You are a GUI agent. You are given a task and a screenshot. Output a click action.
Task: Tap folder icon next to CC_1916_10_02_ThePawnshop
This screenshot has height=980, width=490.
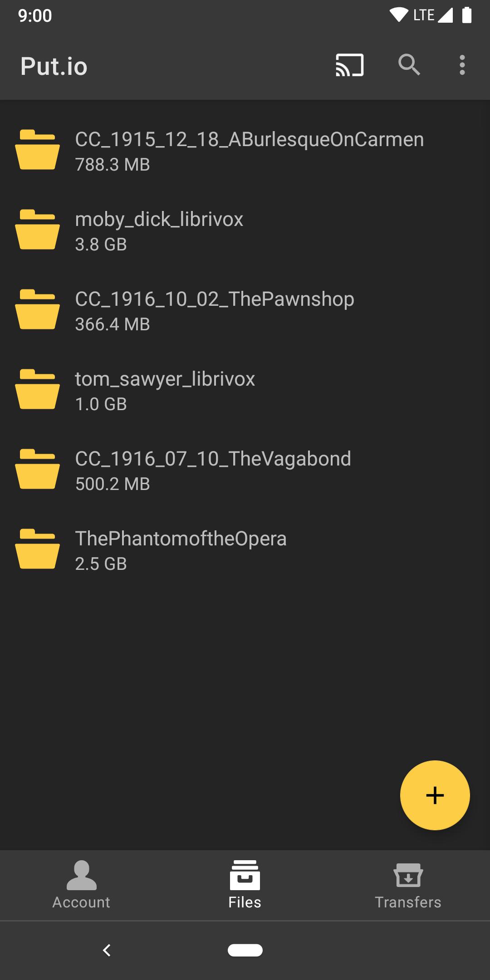pyautogui.click(x=37, y=309)
